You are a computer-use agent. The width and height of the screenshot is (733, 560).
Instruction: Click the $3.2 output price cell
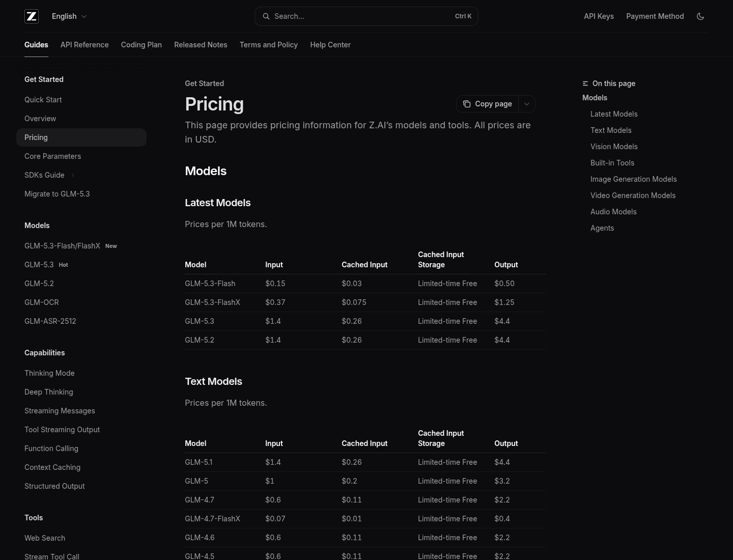pos(502,481)
